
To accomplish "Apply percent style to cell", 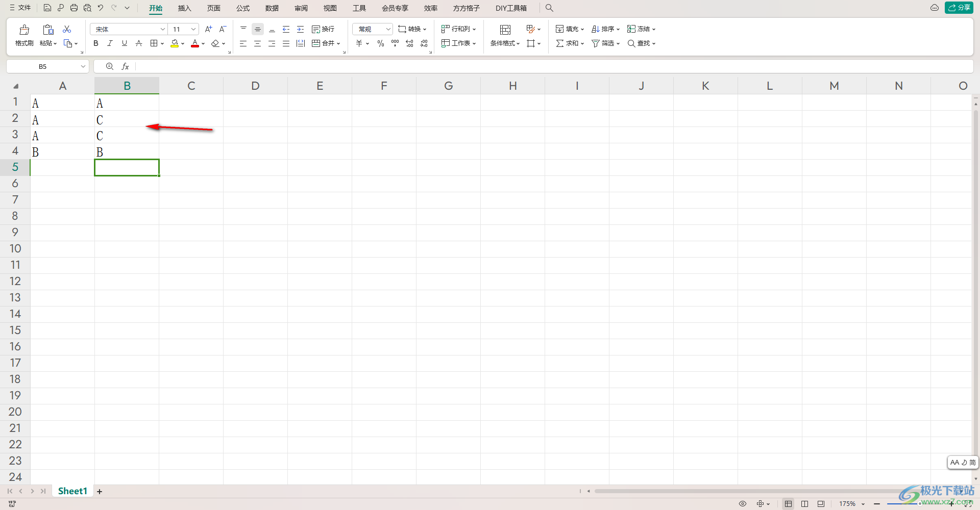I will click(x=381, y=43).
